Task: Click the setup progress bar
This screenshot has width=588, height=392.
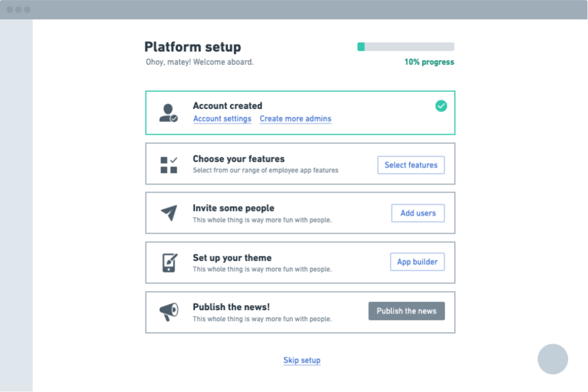Action: [406, 47]
